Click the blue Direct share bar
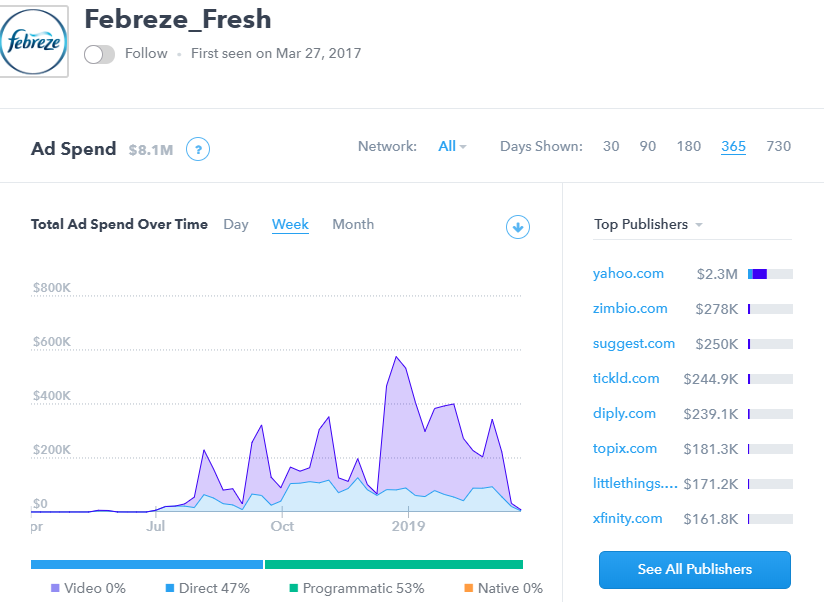 tap(146, 564)
